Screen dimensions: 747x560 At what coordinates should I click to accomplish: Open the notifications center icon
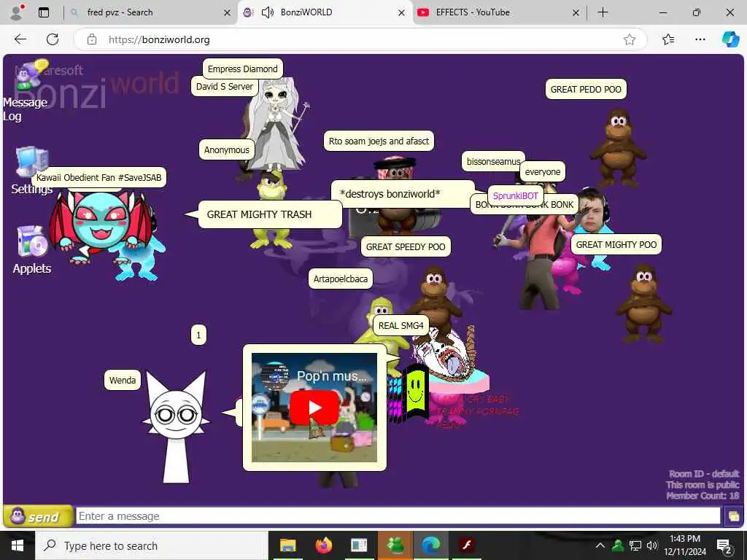pos(724,546)
